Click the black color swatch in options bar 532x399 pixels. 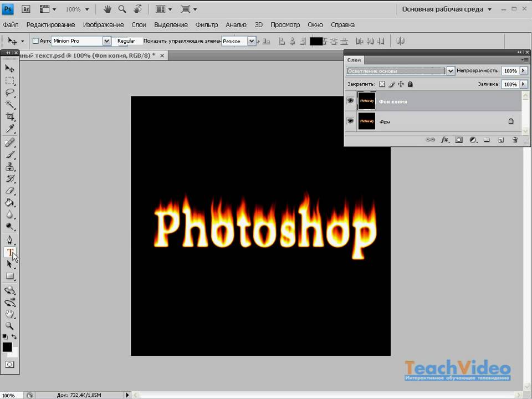316,41
